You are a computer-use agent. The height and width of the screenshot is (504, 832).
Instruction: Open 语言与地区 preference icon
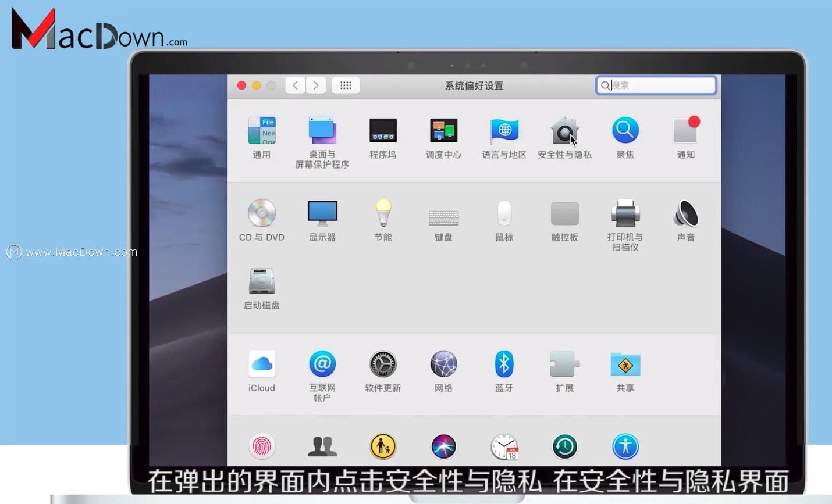pyautogui.click(x=504, y=131)
